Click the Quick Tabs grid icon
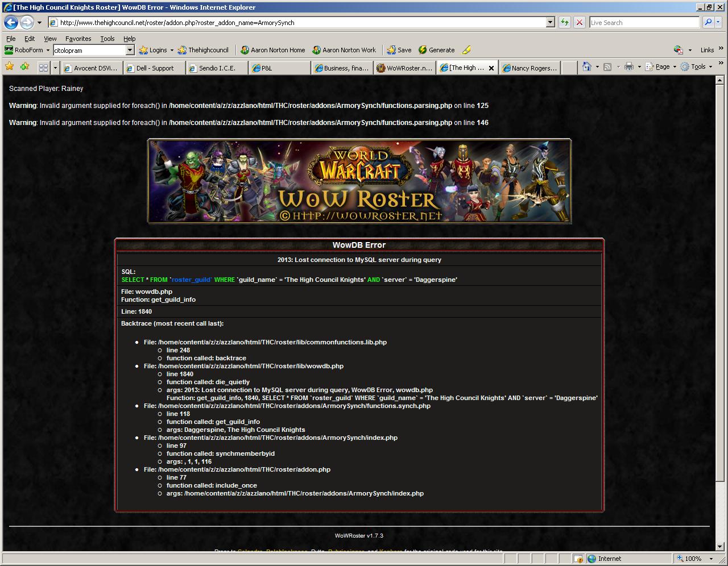The height and width of the screenshot is (566, 728). 43,68
